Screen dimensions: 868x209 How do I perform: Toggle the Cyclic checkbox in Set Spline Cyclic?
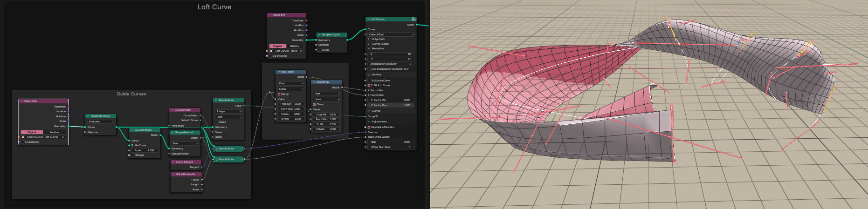[x=320, y=50]
